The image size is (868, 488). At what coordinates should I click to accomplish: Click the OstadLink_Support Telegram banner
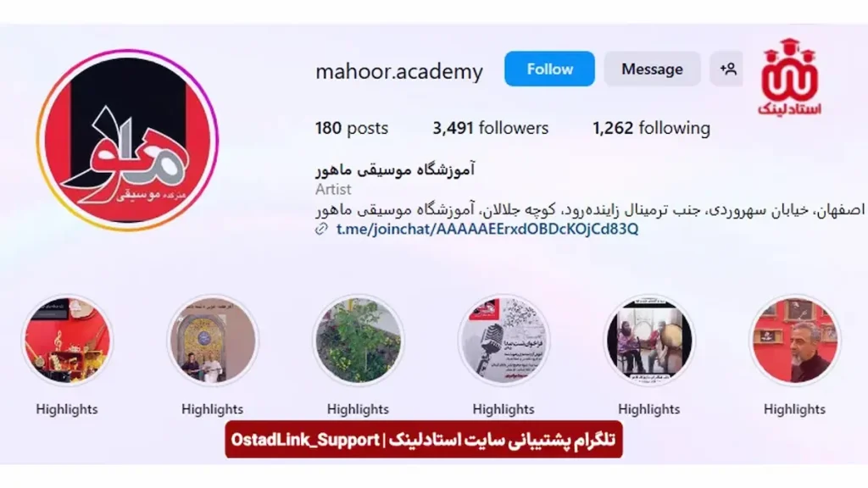[424, 440]
